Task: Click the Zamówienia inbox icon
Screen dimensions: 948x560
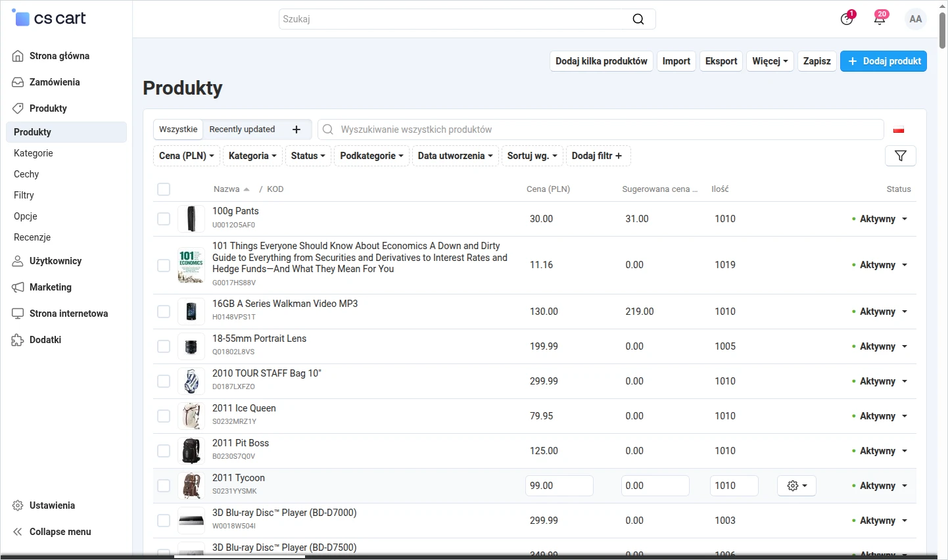Action: tap(18, 82)
